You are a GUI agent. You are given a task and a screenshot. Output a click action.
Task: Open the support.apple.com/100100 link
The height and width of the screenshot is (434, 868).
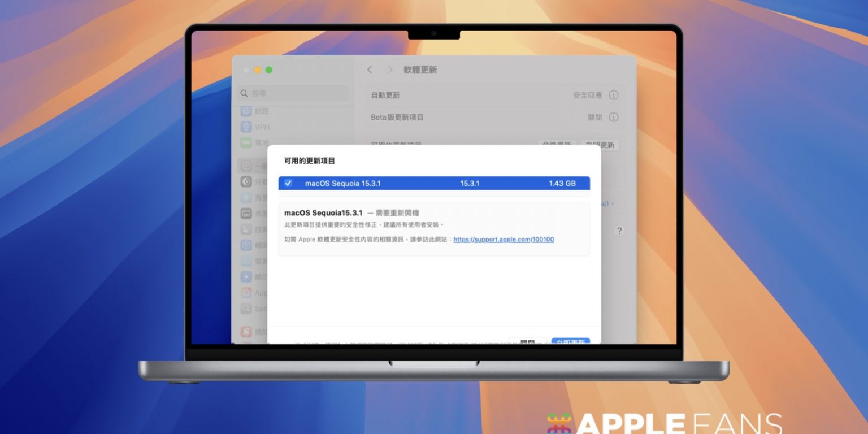(x=504, y=240)
